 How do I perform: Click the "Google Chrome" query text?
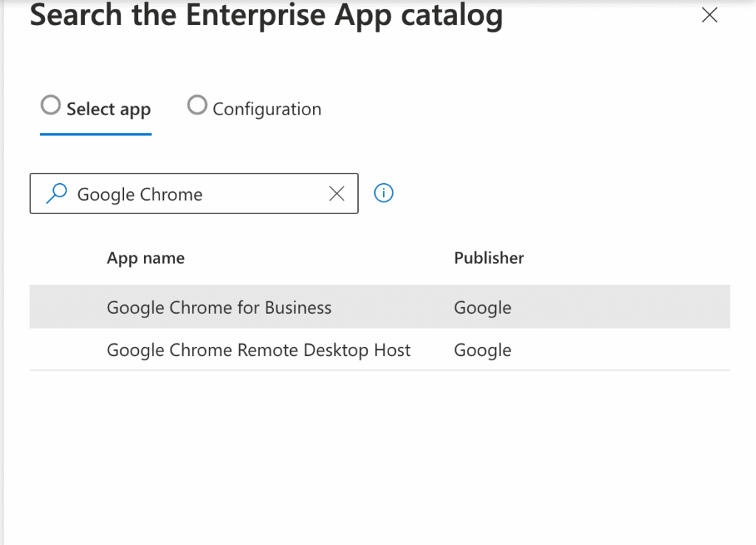[139, 193]
